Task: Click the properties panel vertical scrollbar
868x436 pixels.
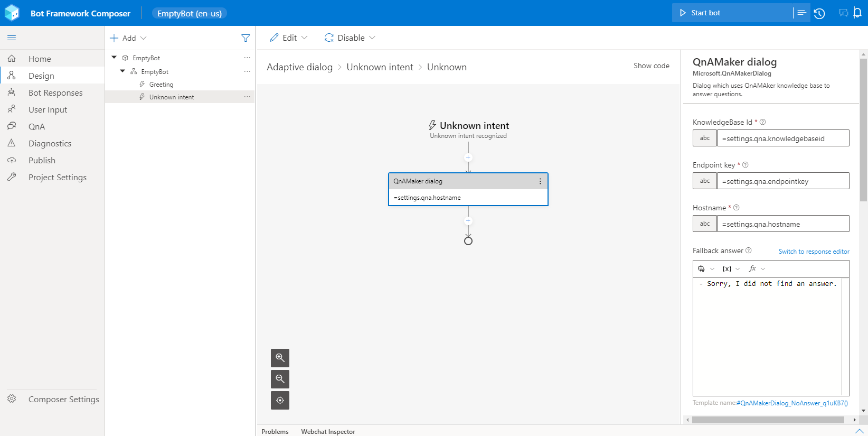Action: tap(864, 129)
